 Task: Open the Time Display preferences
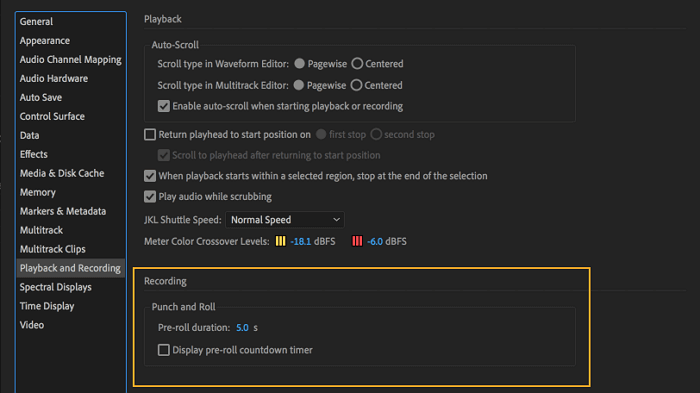(x=47, y=306)
